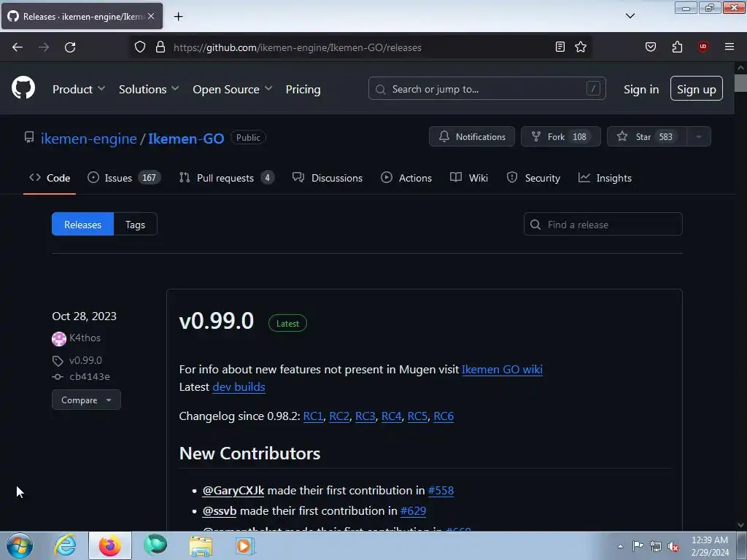Go back using browser back arrow
This screenshot has width=747, height=560.
[x=18, y=47]
